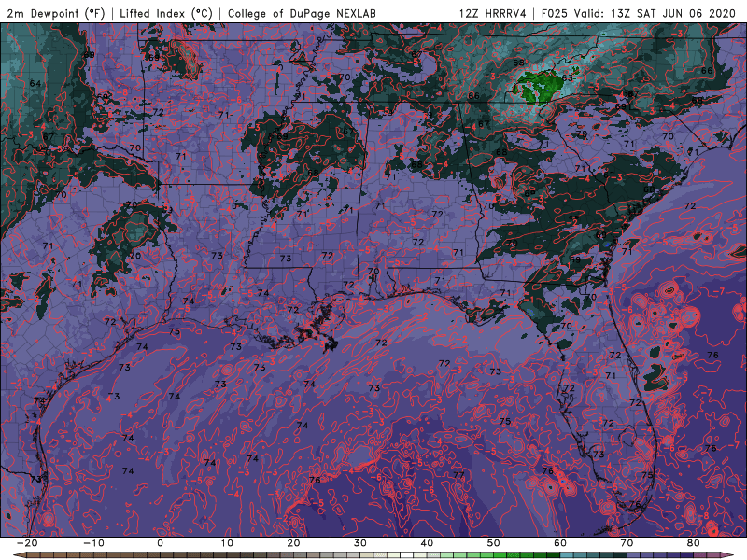Select the 'Lifted Index (°C)' title text
The height and width of the screenshot is (560, 747).
point(166,13)
